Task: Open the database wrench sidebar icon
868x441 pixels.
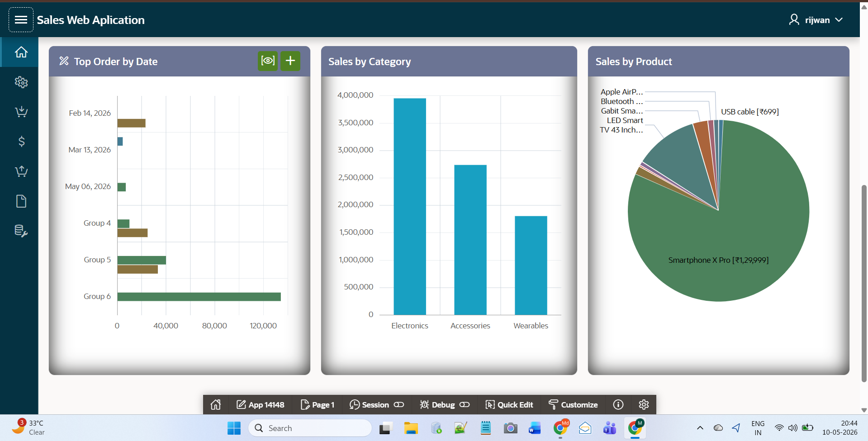Action: click(x=21, y=231)
